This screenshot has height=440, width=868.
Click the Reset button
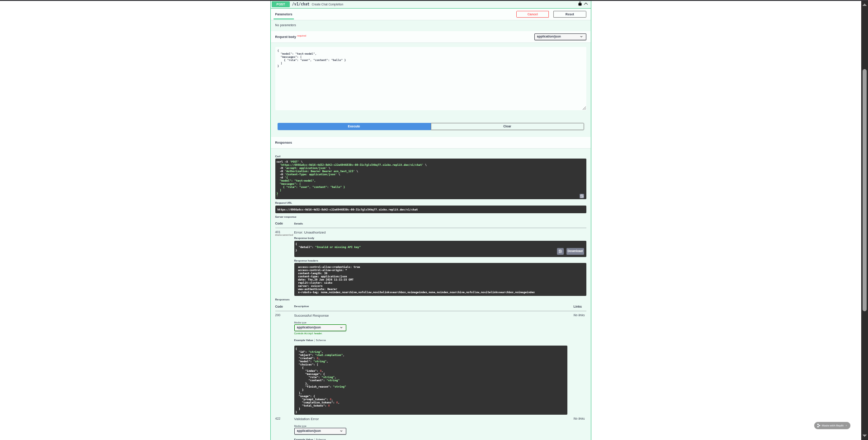pyautogui.click(x=569, y=14)
